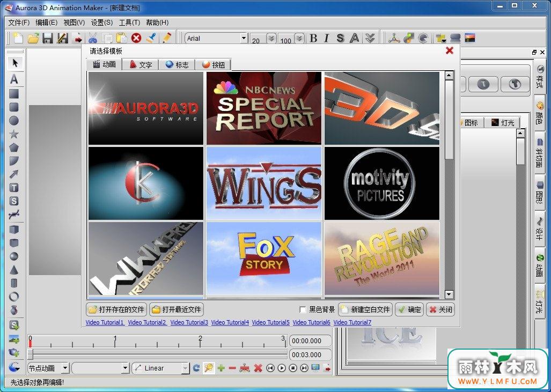Enable the 黑色背景 checkbox
The image size is (551, 392).
point(303,309)
